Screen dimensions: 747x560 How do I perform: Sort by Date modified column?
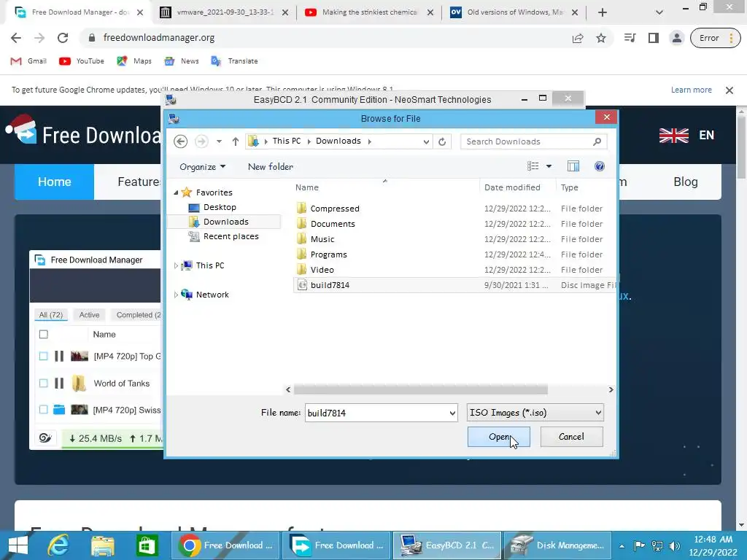(512, 187)
